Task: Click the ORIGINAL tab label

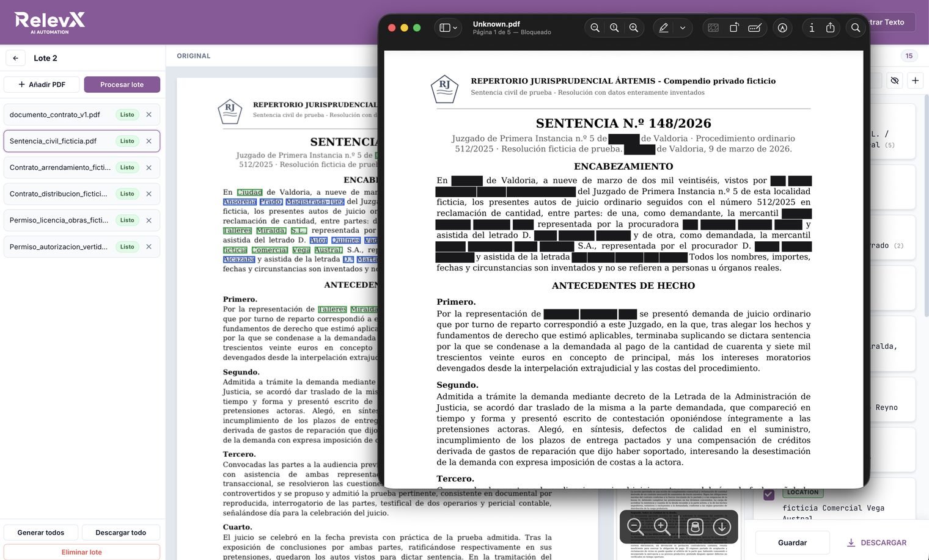Action: coord(194,56)
